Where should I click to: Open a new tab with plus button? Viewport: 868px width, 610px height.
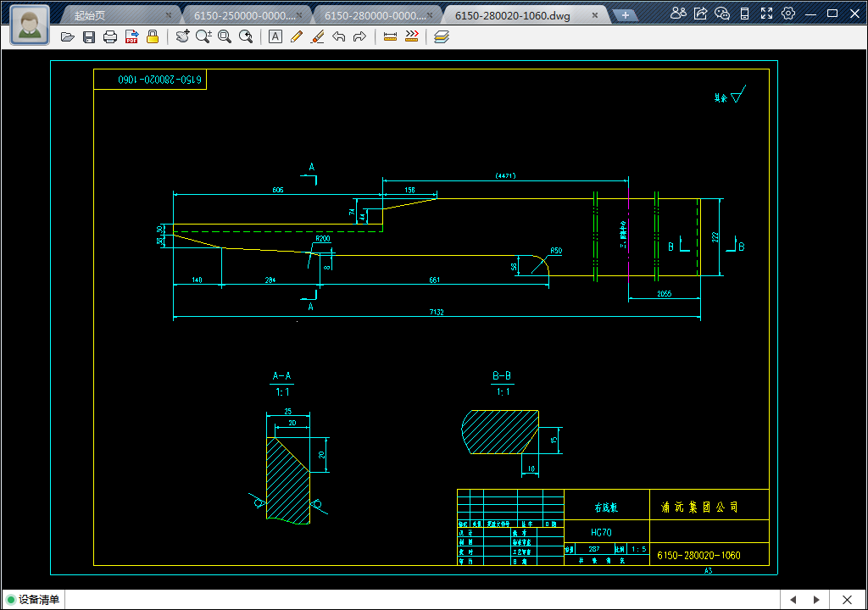coord(626,15)
